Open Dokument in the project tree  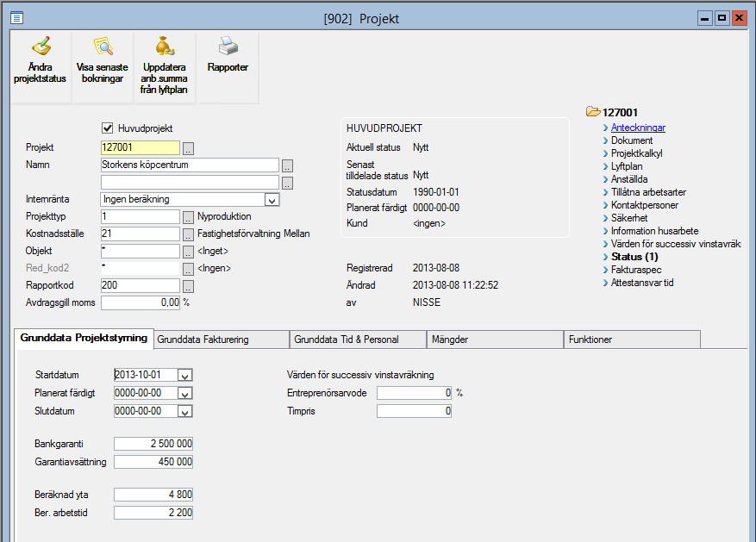(632, 140)
